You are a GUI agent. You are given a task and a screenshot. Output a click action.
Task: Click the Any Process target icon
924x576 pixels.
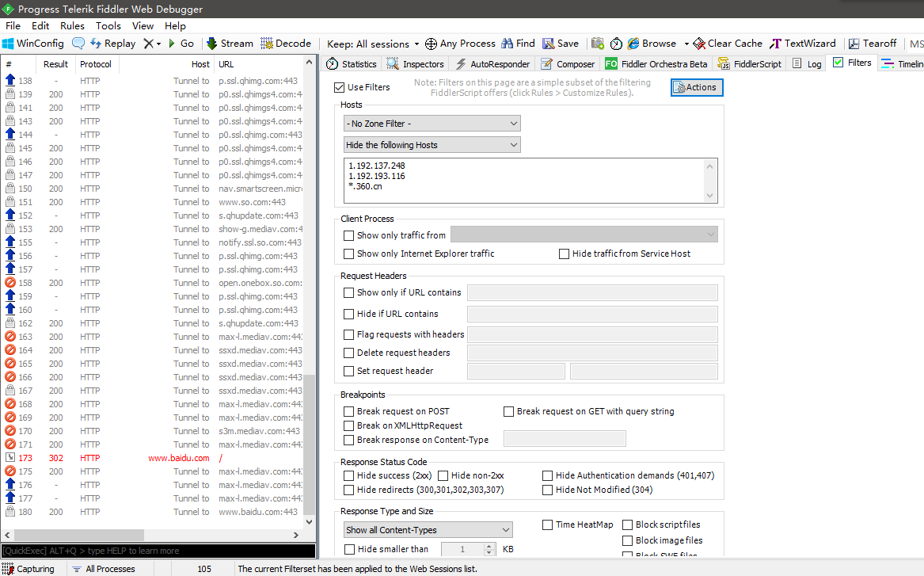click(x=432, y=44)
